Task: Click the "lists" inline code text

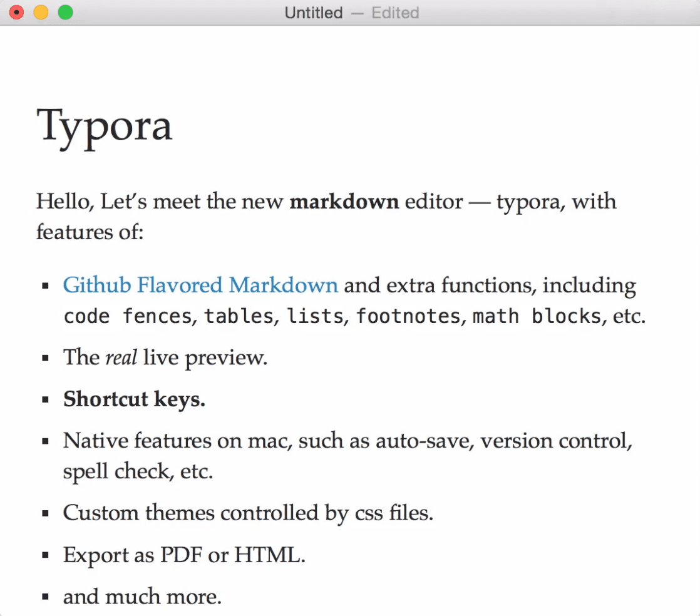Action: pos(315,317)
